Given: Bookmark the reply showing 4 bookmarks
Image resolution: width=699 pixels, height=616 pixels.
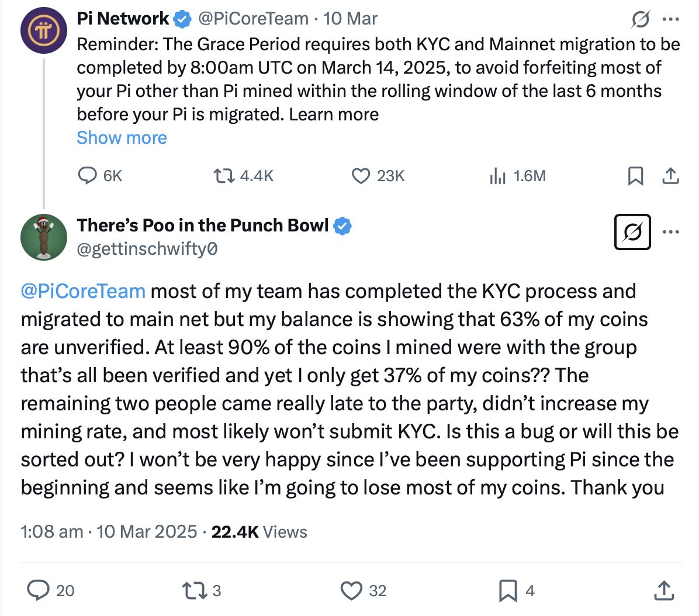Looking at the screenshot, I should pos(511,591).
